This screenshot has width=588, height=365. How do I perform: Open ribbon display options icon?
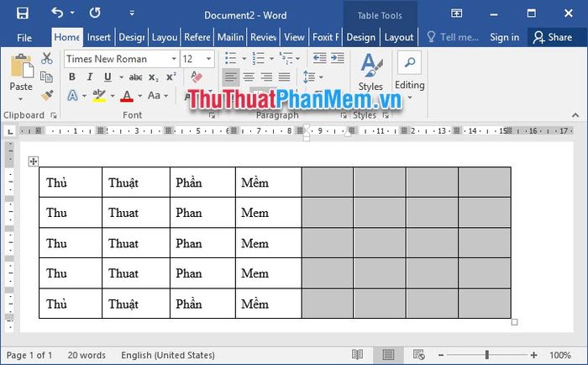point(456,13)
